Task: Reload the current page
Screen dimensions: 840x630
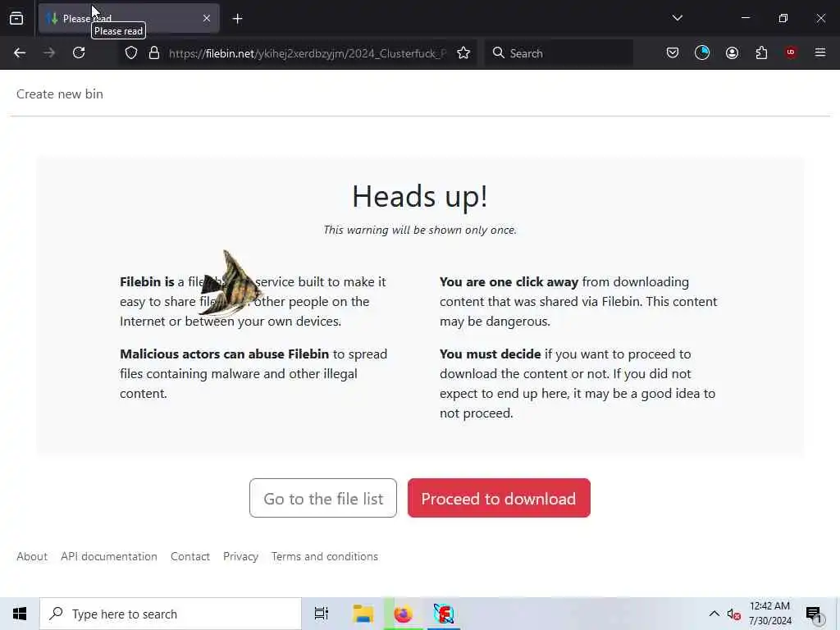Action: 79,53
